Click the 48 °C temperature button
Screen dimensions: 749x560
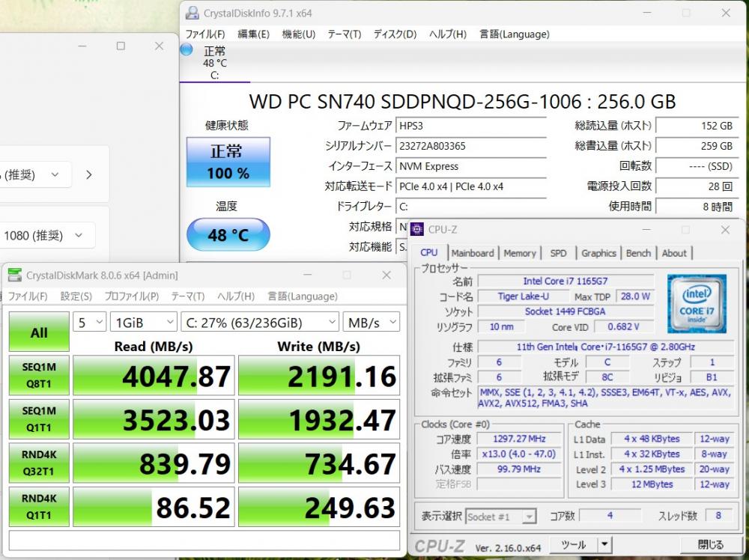pos(228,234)
